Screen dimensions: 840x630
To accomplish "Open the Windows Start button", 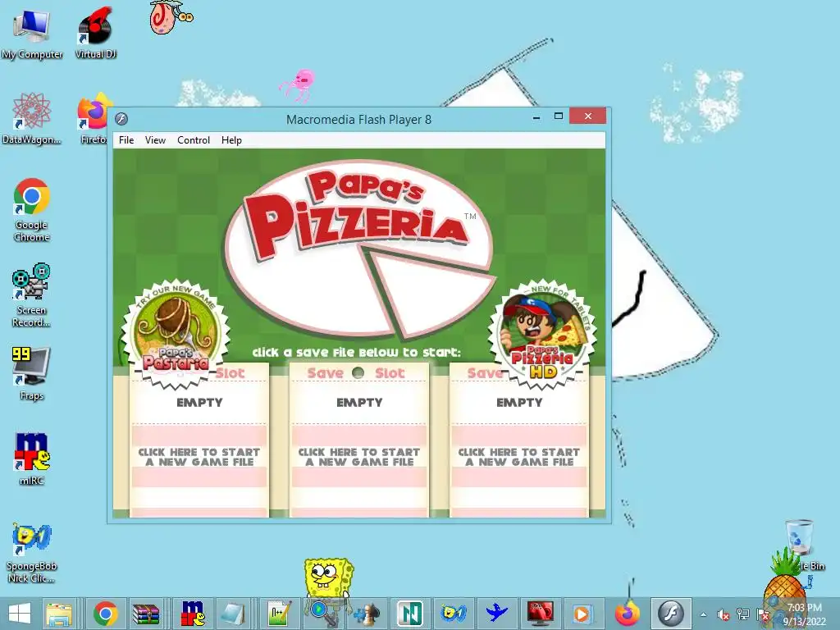I will (x=20, y=614).
